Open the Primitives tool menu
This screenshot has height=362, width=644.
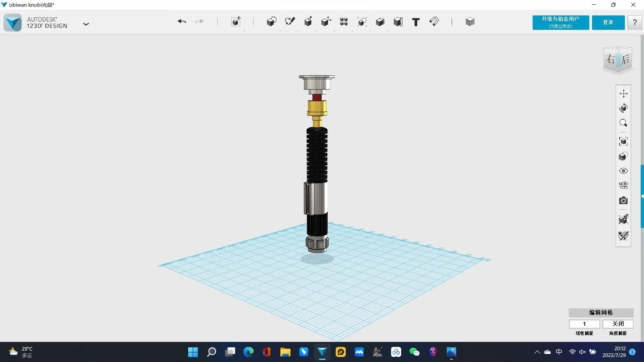click(x=272, y=22)
